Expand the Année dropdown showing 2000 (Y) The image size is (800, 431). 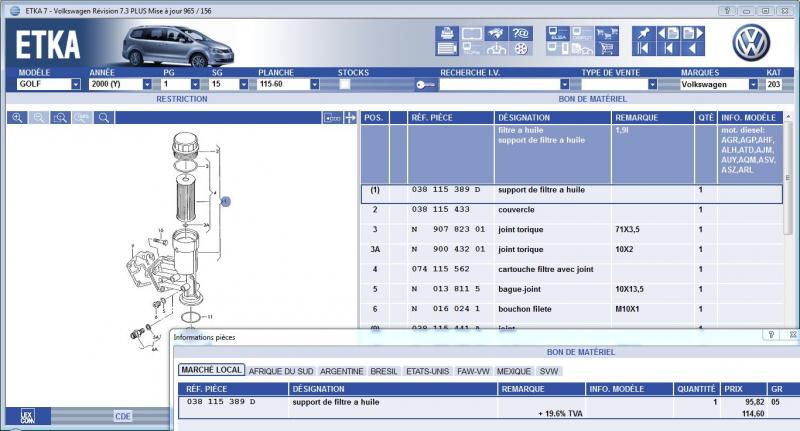click(147, 84)
